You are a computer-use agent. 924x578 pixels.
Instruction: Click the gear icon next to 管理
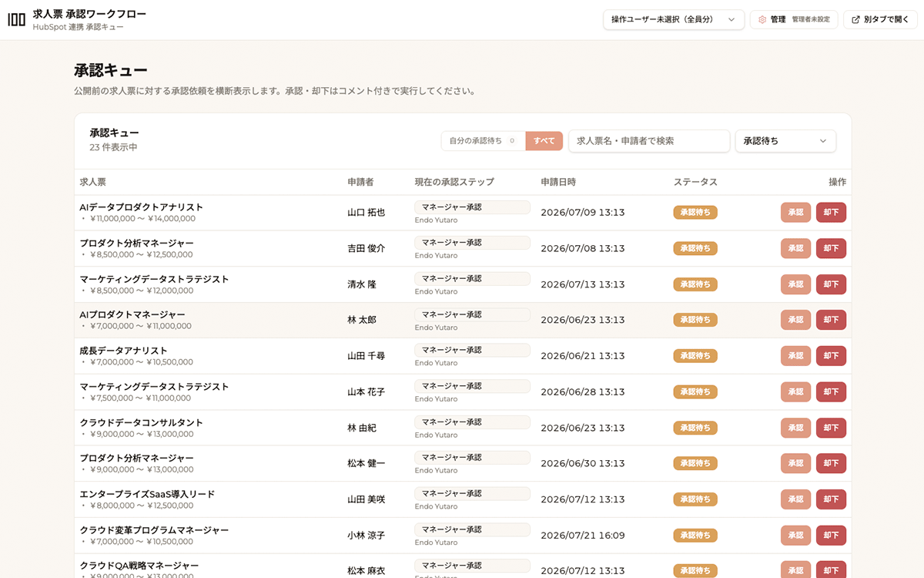[x=762, y=20]
